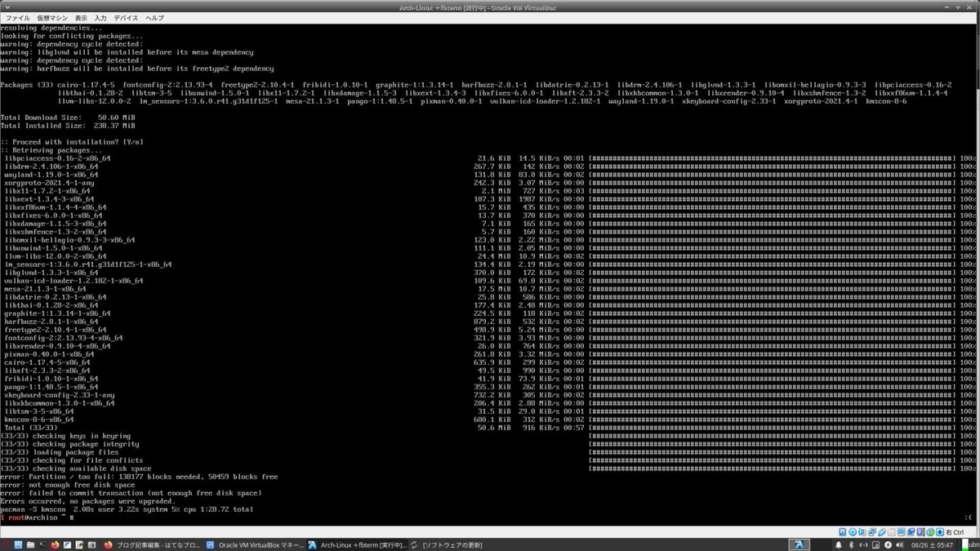980x551 pixels.
Task: Click the keyboard capture arrow icon
Action: pyautogui.click(x=940, y=532)
